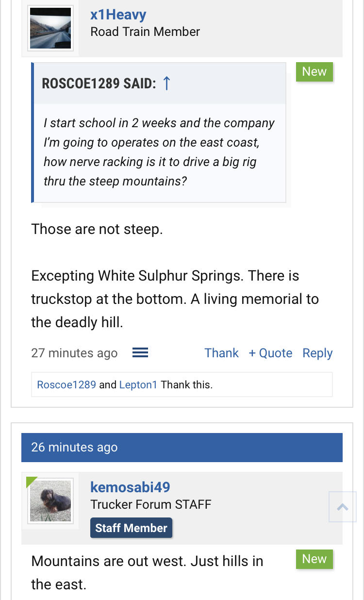Open Roscoe1289 in the thanks list
Viewport: 364px width, 600px height.
pyautogui.click(x=66, y=385)
